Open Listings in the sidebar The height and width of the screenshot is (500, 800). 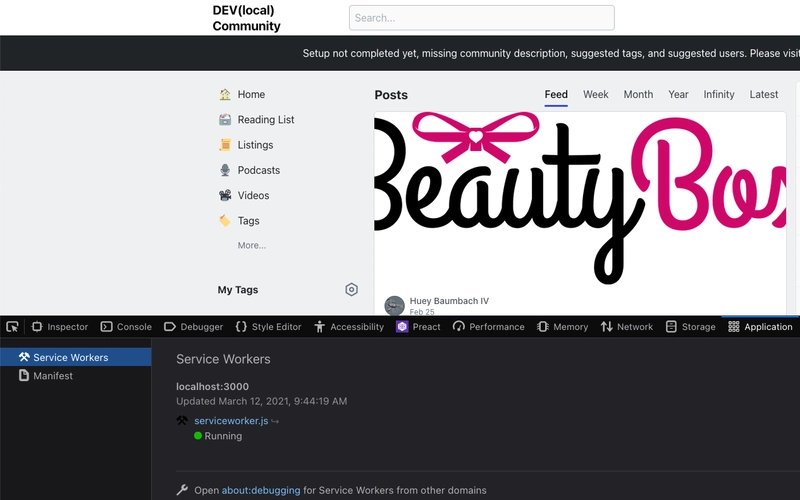[x=255, y=145]
